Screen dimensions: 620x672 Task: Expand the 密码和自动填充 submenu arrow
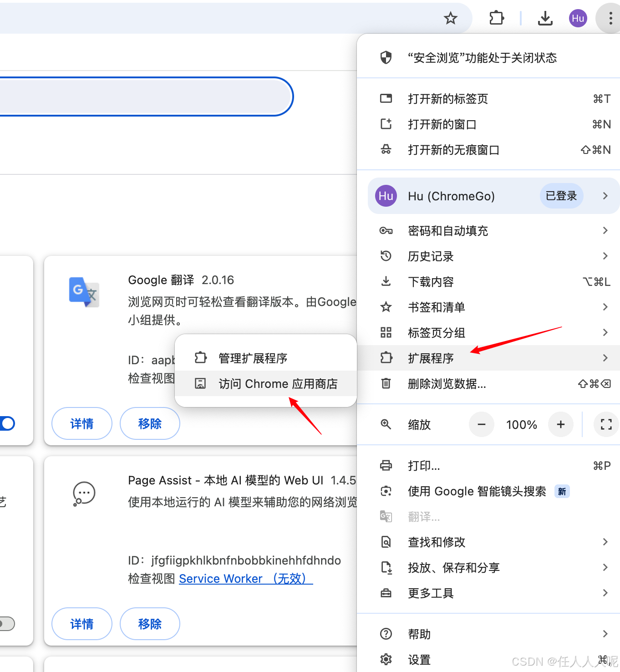point(605,230)
